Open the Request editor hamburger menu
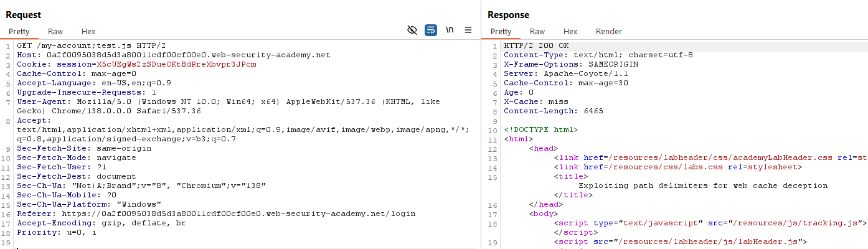Screen dimensions: 868x249 468,30
